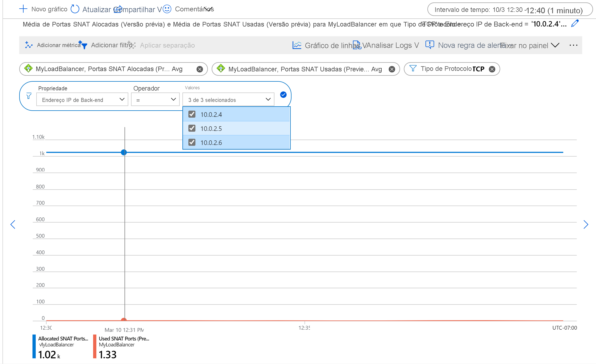Click the load balancer icon on Alocadas chip
Screen dimensions: 596x364
click(28, 68)
